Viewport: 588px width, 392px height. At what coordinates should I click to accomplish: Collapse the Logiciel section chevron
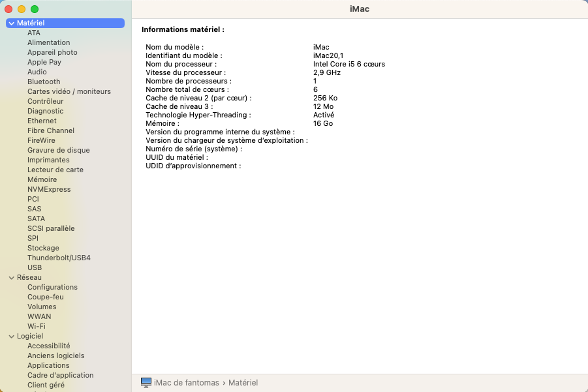click(12, 337)
